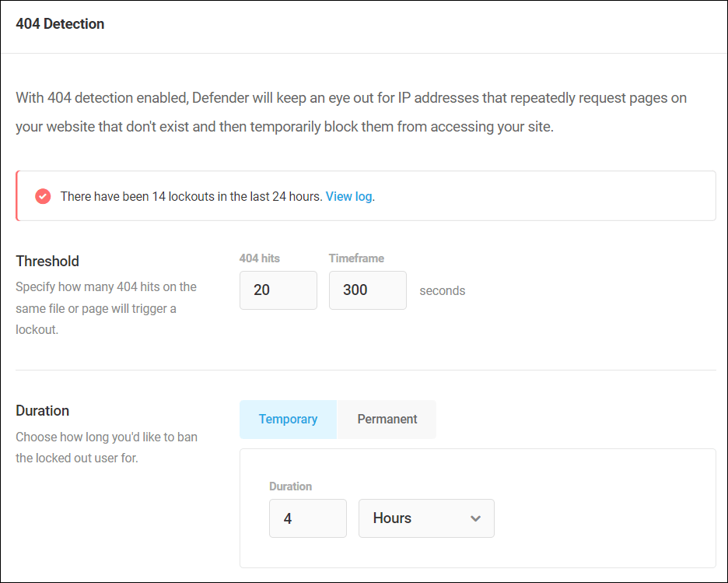Click the '404 hits' field label
The height and width of the screenshot is (583, 728).
tap(260, 258)
